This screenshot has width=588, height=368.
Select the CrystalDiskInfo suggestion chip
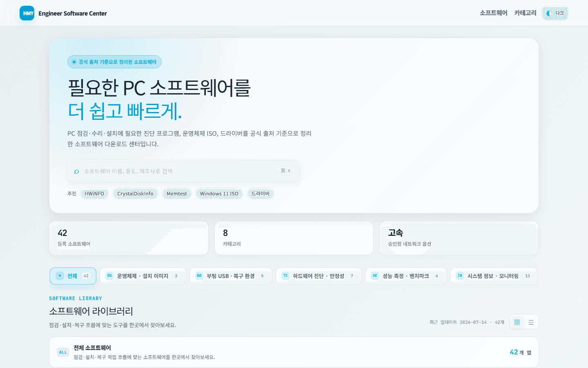[x=135, y=193]
